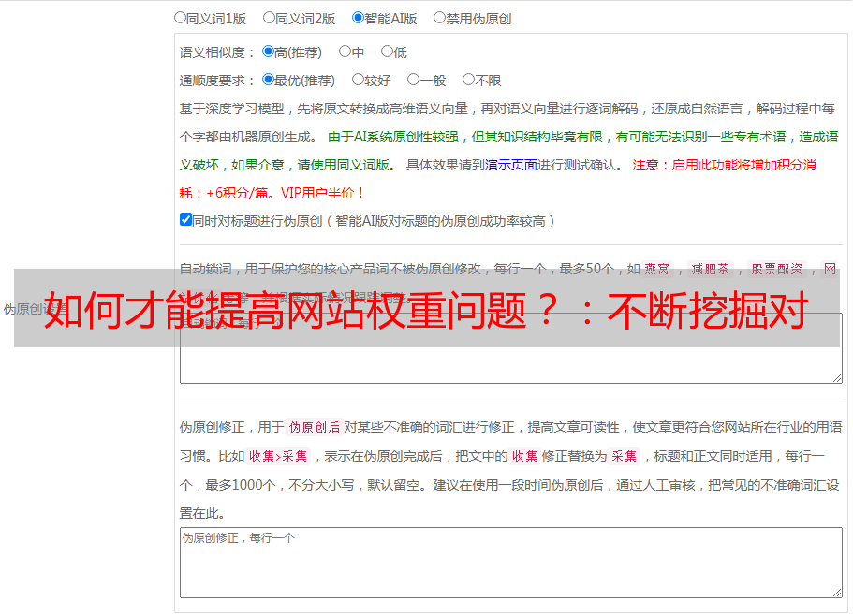Click the resize handle of 自动锁词 textarea
This screenshot has height=616, width=853.
[837, 378]
